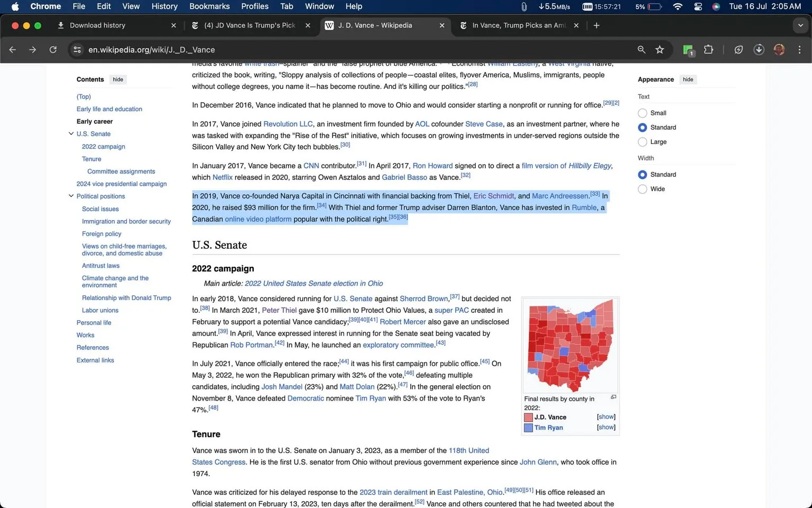Viewport: 812px width, 508px height.
Task: Select the Small text size option
Action: (x=642, y=113)
